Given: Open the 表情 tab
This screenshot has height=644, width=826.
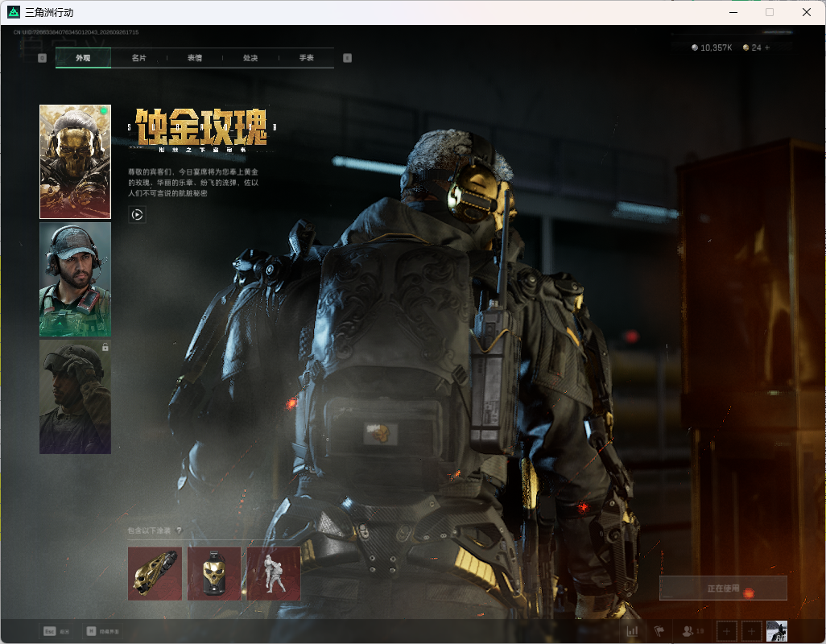Looking at the screenshot, I should click(x=195, y=58).
